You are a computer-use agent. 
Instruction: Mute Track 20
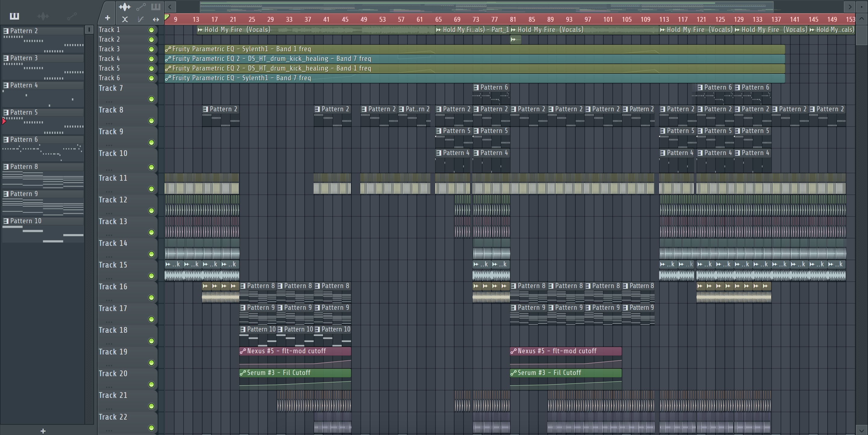tap(152, 384)
